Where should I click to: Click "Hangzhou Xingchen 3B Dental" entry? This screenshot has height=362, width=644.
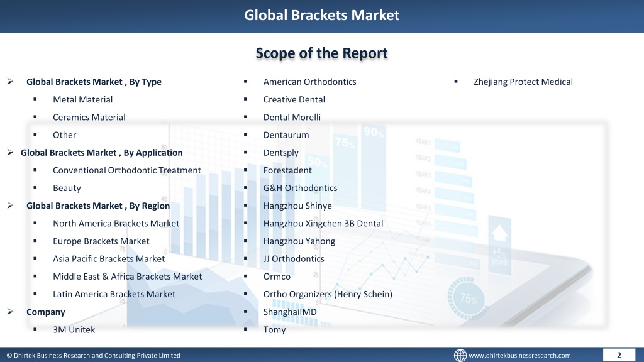point(323,223)
